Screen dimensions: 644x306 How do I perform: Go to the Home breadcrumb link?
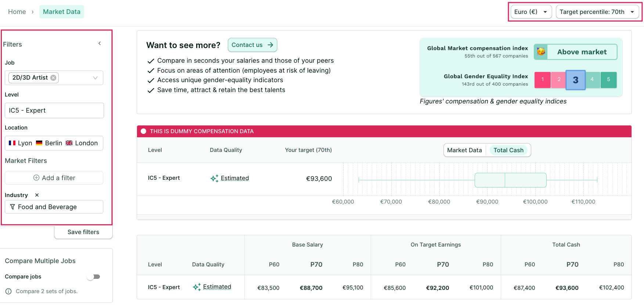click(x=17, y=12)
